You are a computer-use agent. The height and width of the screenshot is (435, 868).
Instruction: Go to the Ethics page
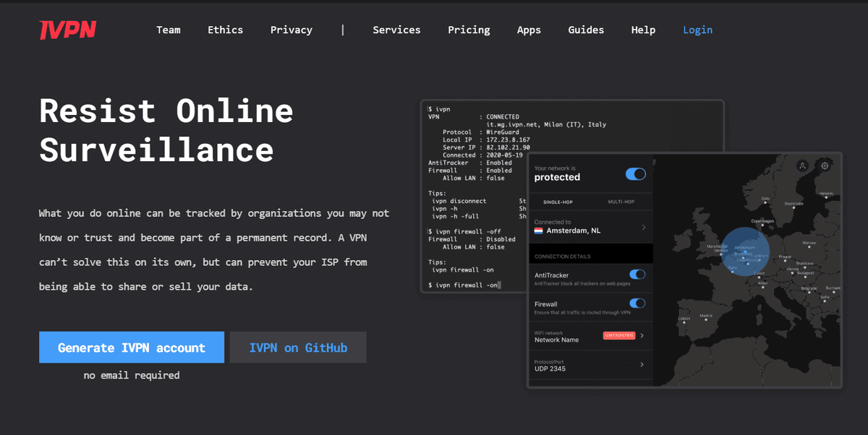click(x=225, y=30)
